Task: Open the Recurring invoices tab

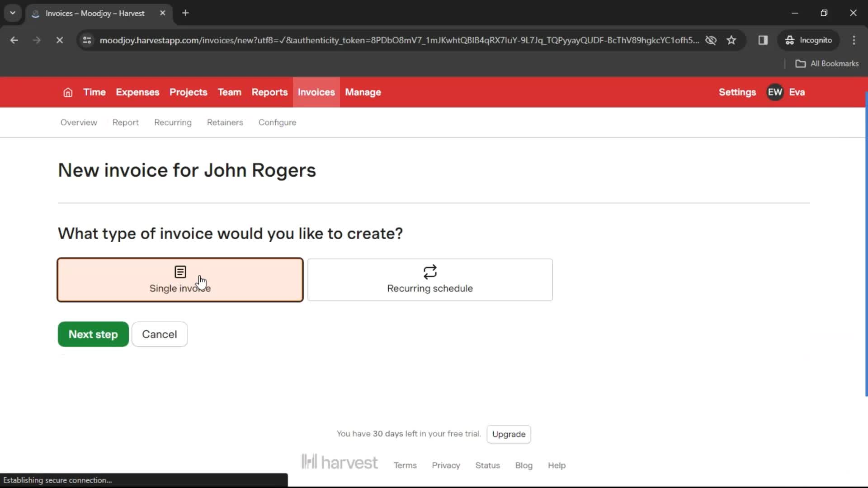Action: click(173, 122)
